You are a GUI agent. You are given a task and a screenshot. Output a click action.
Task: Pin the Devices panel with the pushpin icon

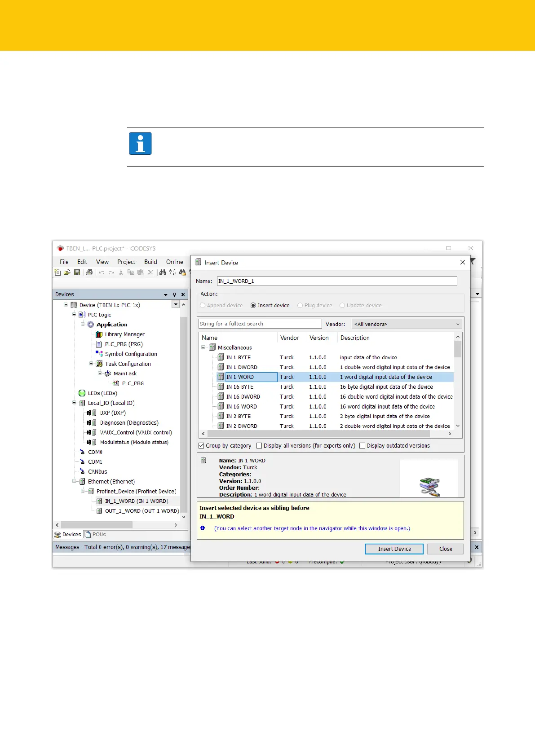[x=175, y=294]
